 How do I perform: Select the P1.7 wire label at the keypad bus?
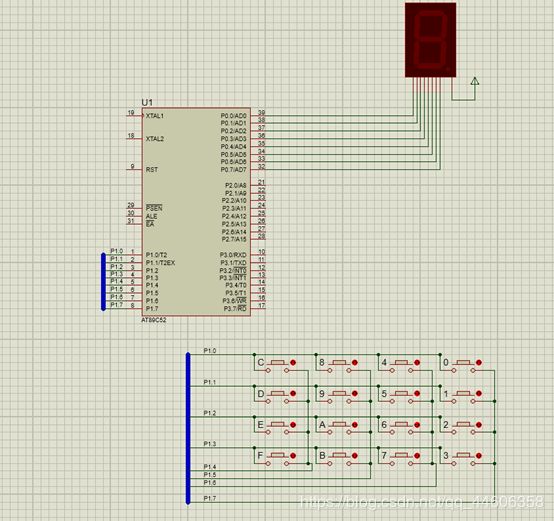[x=210, y=498]
